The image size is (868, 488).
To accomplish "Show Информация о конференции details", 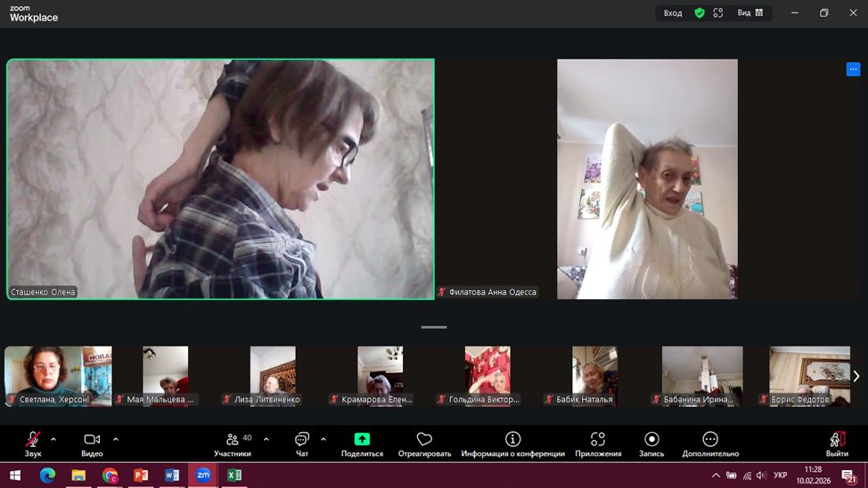I will 512,443.
